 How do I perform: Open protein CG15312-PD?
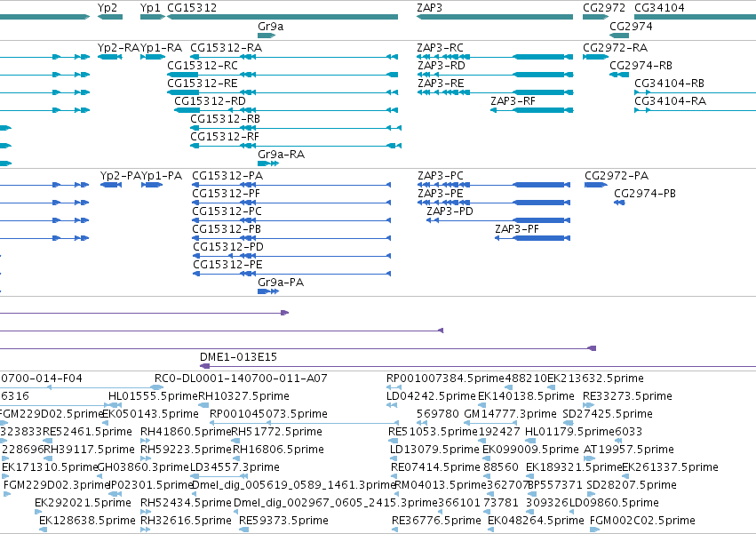tap(228, 248)
